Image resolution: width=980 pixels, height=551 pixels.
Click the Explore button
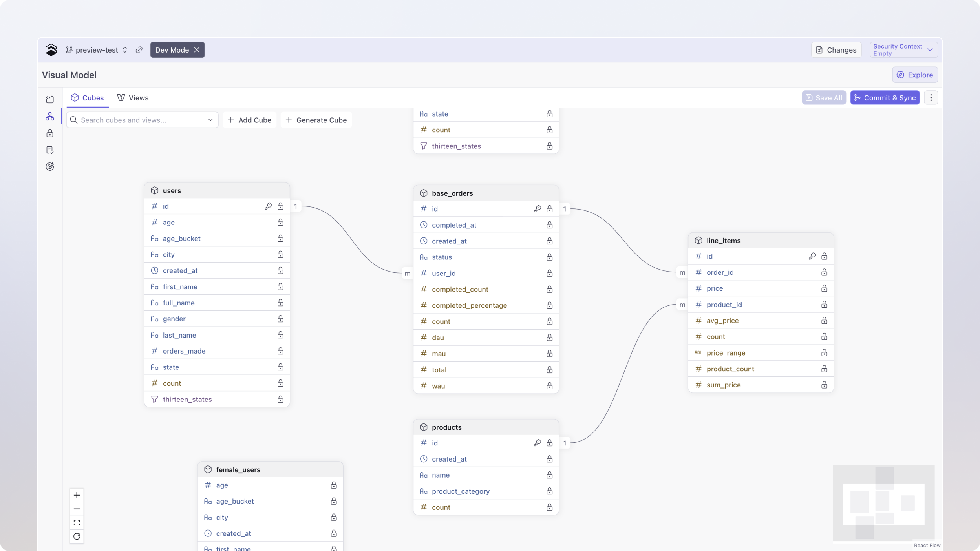point(915,75)
